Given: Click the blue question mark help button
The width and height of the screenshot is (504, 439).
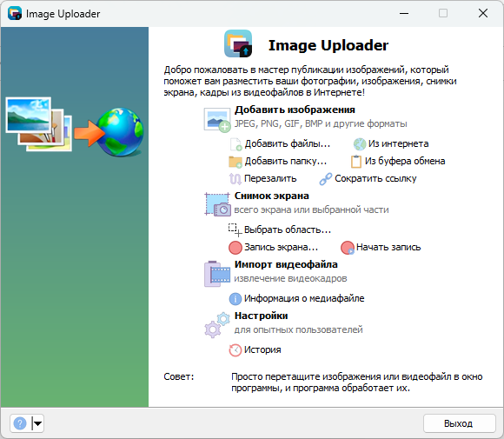Looking at the screenshot, I should 20,423.
